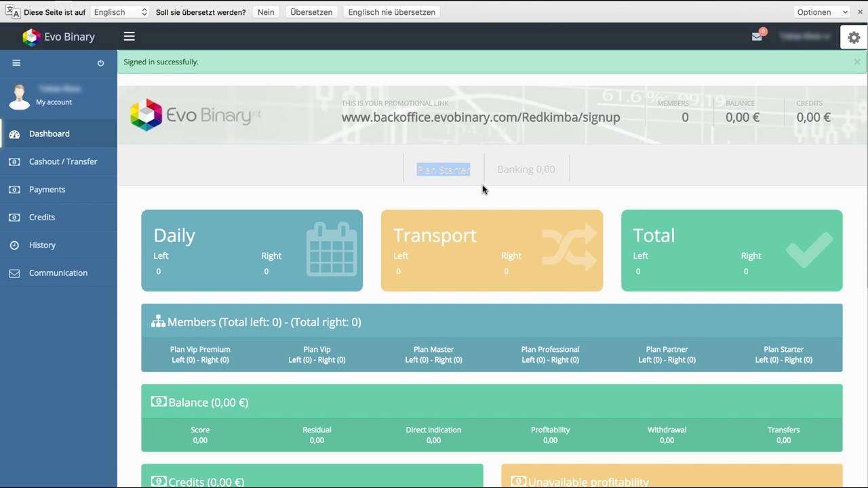Open the settings gear in header
The height and width of the screenshot is (488, 868).
coord(854,37)
